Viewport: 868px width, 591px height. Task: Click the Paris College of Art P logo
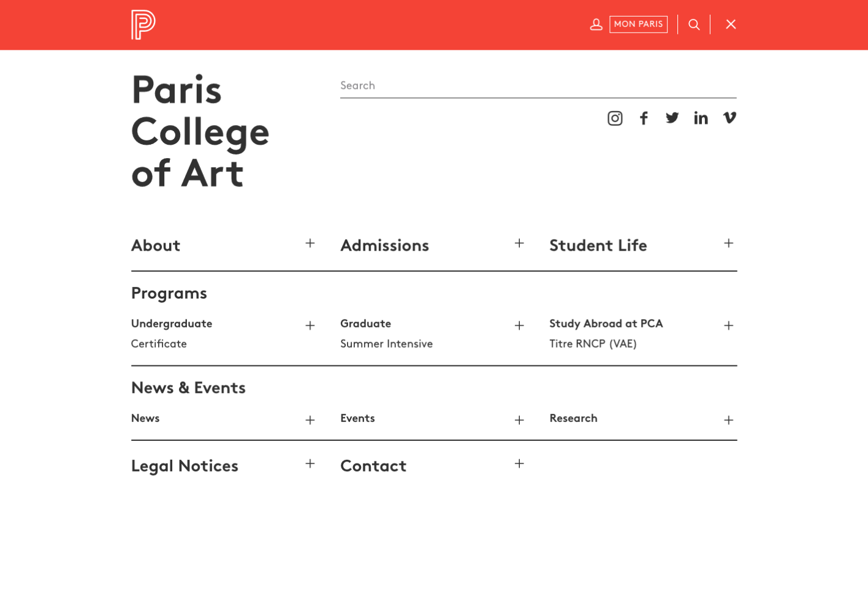(143, 25)
